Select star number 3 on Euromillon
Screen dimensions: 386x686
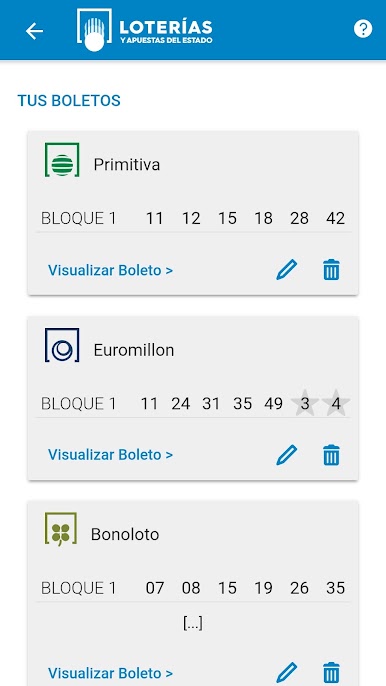click(x=305, y=403)
